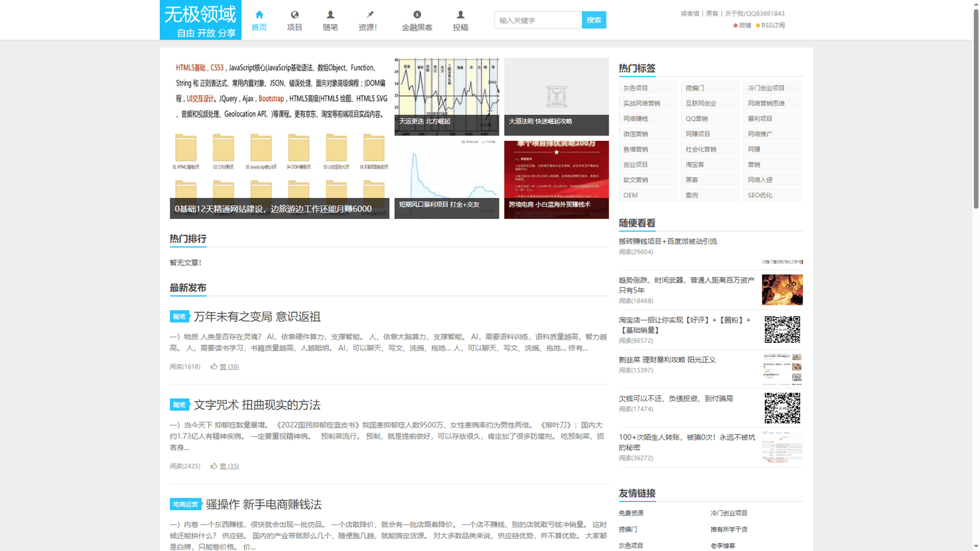Select the 网络入侵 tag
980x551 pixels.
click(x=772, y=180)
